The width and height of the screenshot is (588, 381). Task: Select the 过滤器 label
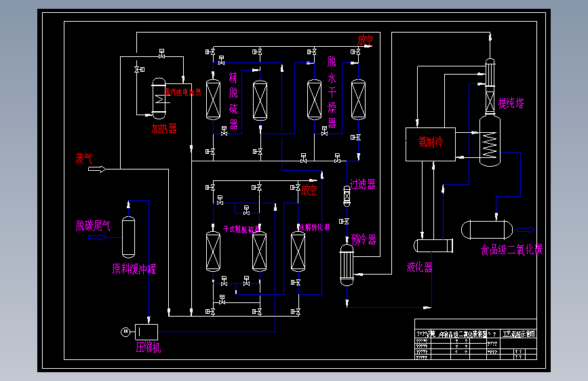coord(363,184)
